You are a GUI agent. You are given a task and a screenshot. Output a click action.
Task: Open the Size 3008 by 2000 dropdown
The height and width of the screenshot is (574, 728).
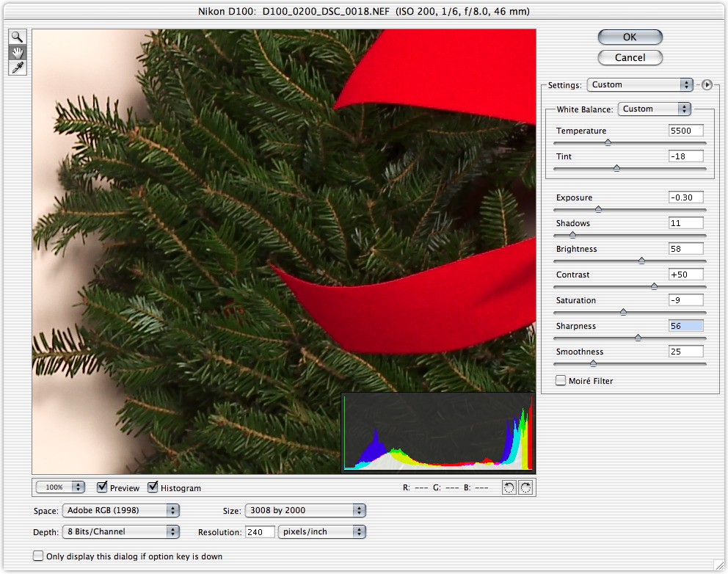point(306,510)
